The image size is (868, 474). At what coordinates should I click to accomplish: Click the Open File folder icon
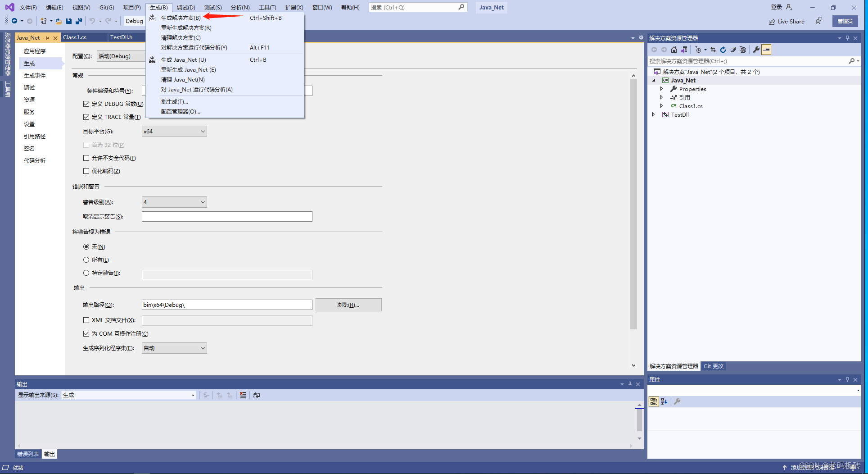[59, 21]
